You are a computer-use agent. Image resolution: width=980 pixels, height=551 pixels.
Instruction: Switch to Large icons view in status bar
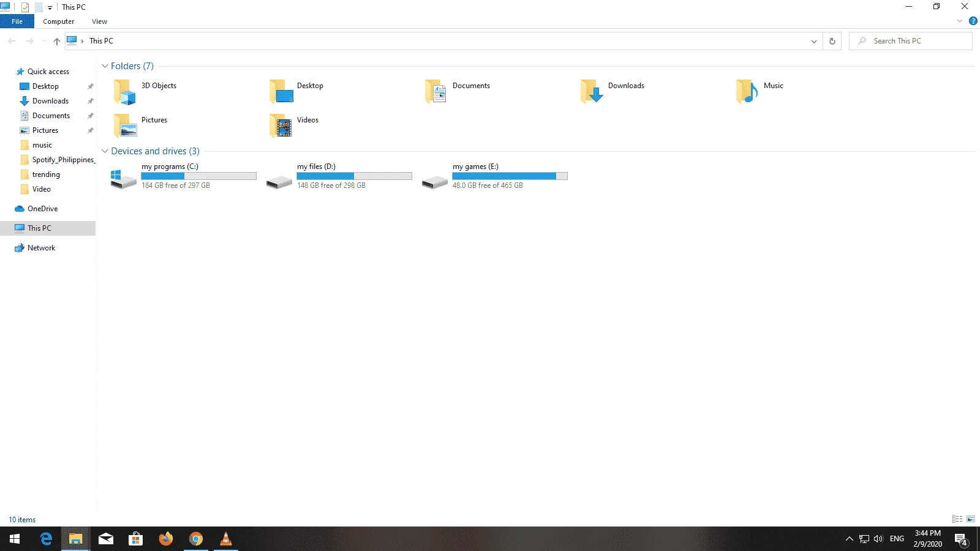(971, 519)
